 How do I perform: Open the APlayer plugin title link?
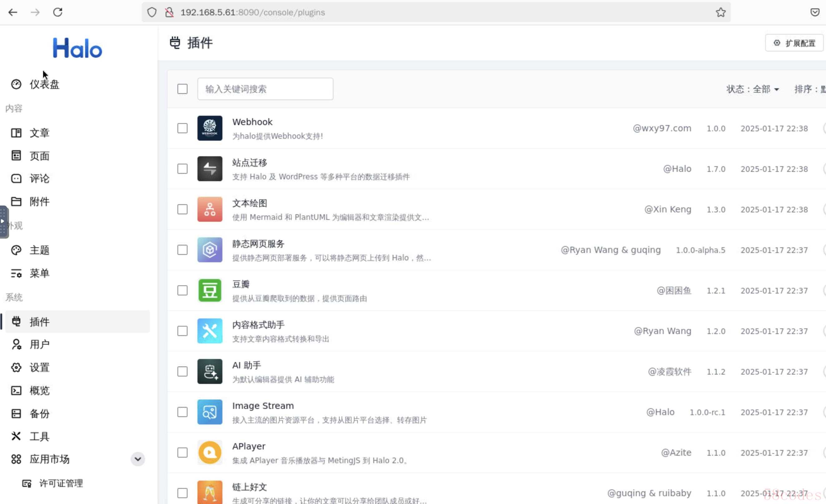coord(249,446)
